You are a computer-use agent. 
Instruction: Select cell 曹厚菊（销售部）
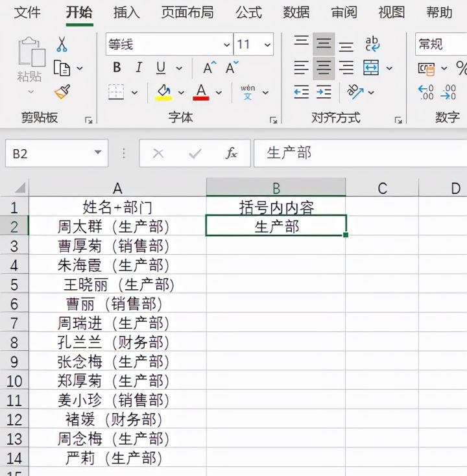117,246
